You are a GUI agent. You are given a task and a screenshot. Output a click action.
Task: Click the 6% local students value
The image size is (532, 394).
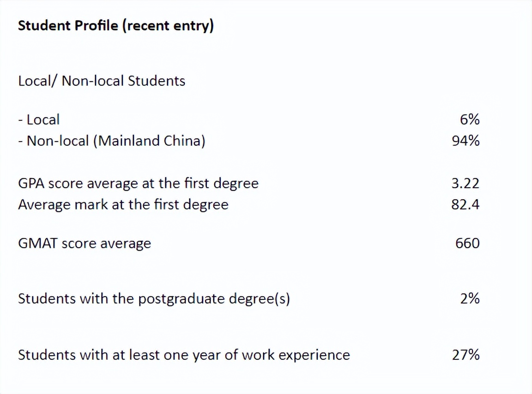(x=470, y=119)
